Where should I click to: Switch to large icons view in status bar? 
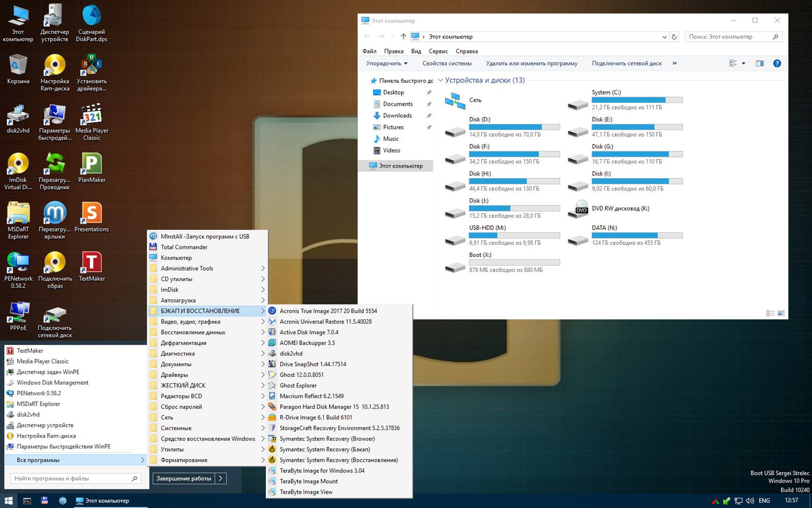click(x=781, y=313)
